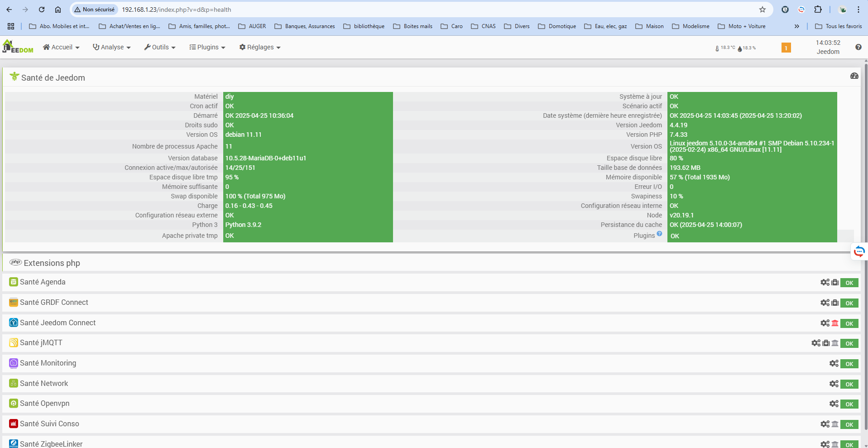Screen dimensions: 868x448
Task: Bookmark this page with the star icon
Action: click(x=762, y=10)
